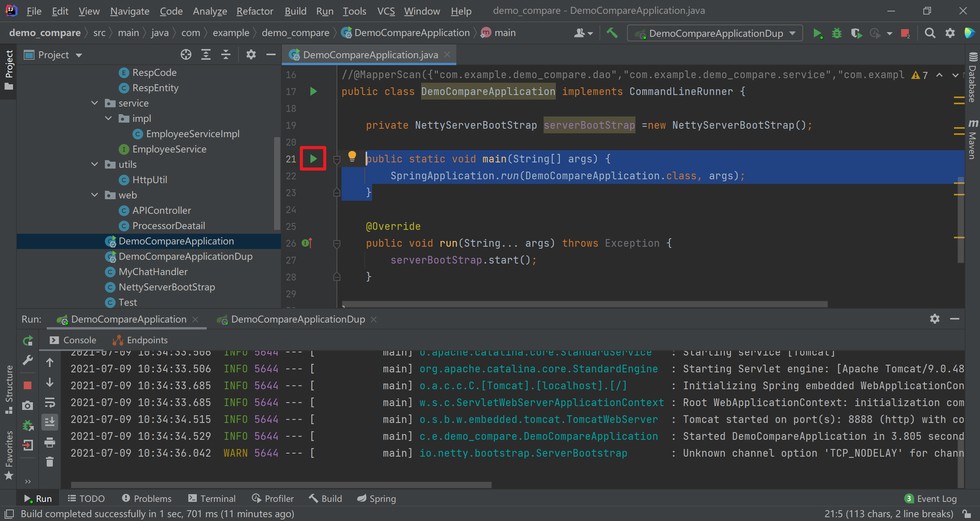Screen dimensions: 980x521
Task: Click the Search Everywhere magnifier icon
Action: 930,33
